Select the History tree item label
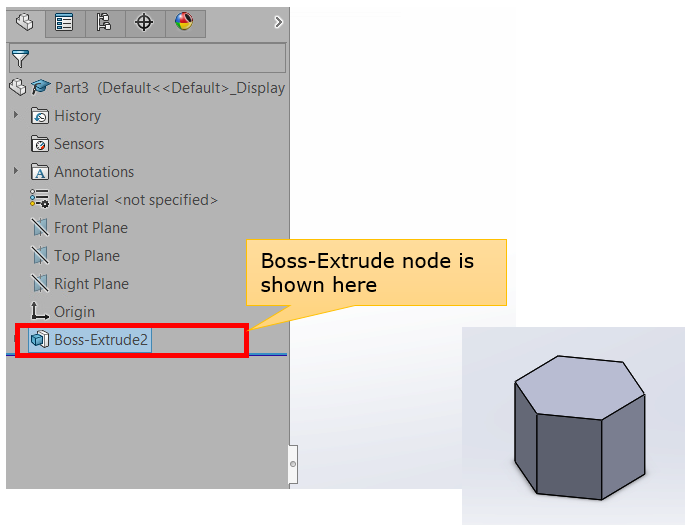This screenshot has width=690, height=531. click(78, 116)
